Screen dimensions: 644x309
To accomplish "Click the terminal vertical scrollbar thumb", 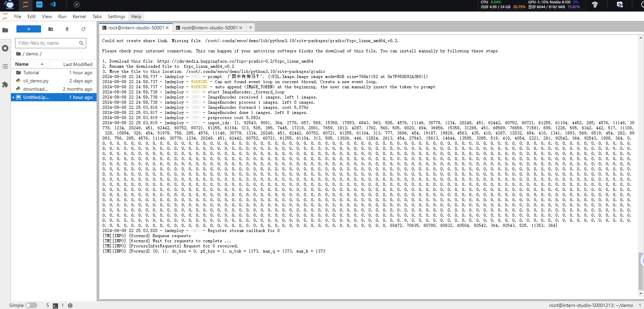I will 641,271.
